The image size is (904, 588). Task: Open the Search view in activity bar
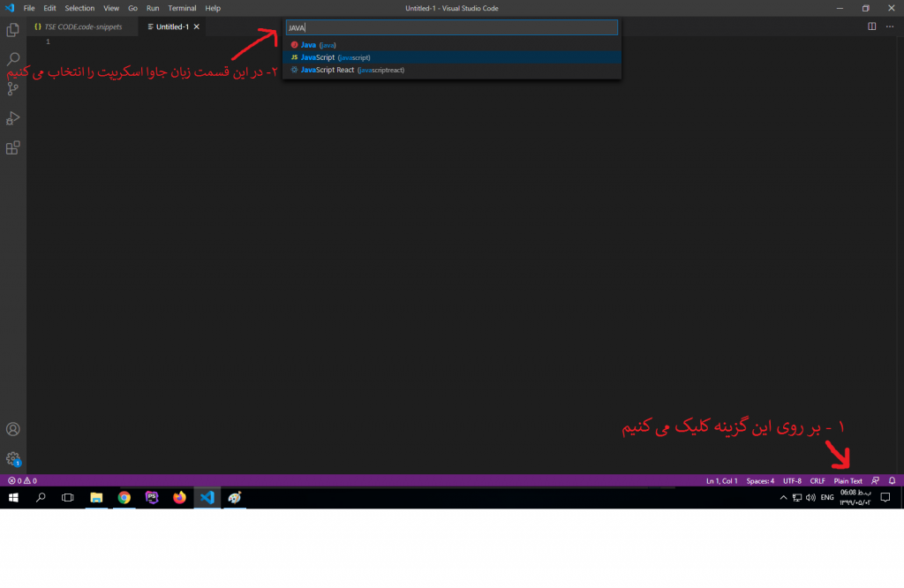pos(12,59)
